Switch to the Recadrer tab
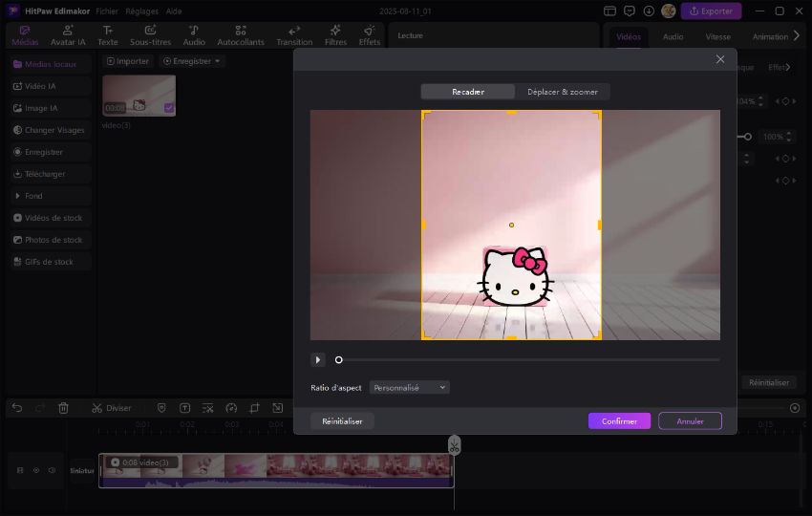The width and height of the screenshot is (812, 516). click(x=468, y=92)
